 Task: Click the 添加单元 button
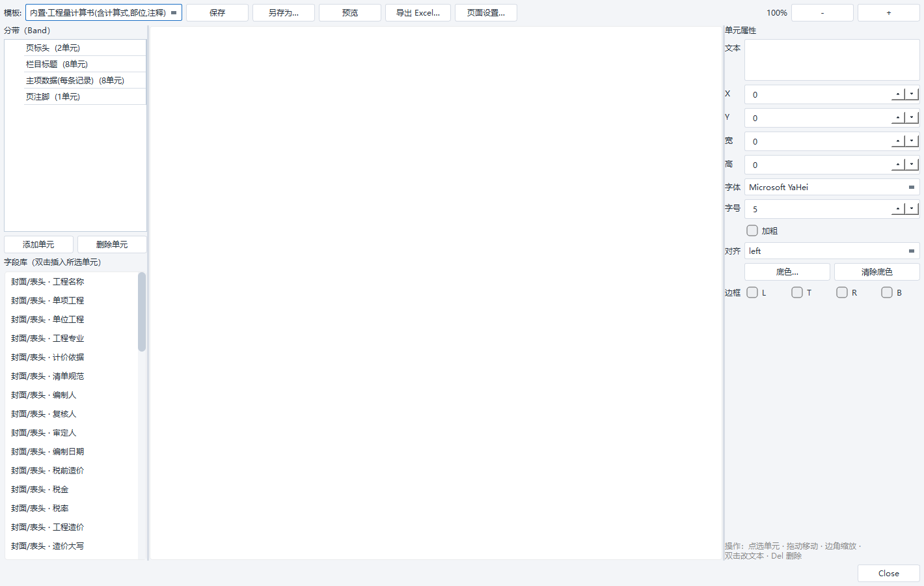(38, 244)
